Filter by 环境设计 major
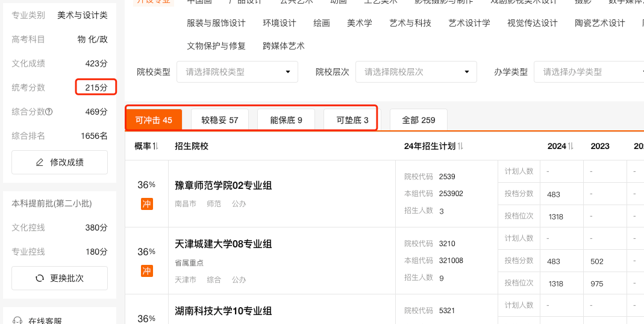This screenshot has width=644, height=324. pos(280,23)
